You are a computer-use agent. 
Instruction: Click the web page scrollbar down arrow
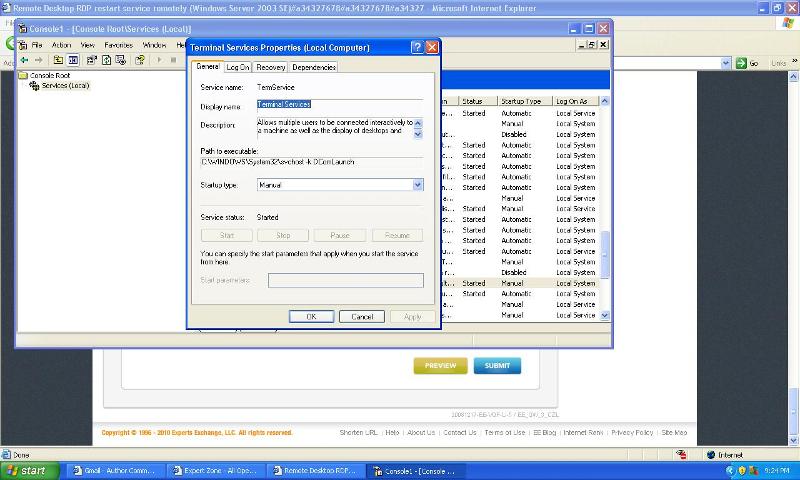click(793, 440)
